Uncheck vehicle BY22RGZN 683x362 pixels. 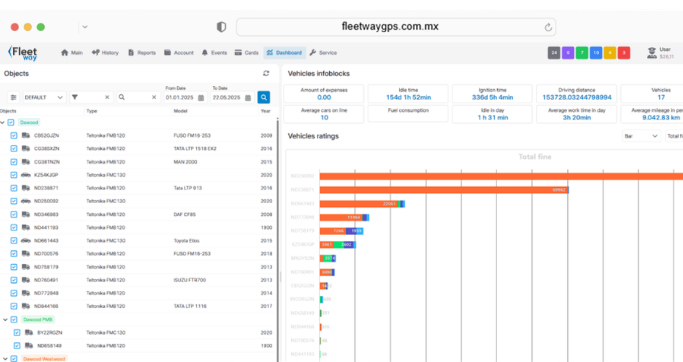17,332
